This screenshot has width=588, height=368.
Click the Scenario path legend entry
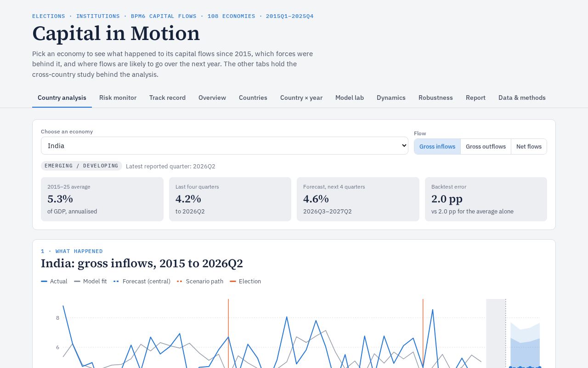[x=200, y=281]
